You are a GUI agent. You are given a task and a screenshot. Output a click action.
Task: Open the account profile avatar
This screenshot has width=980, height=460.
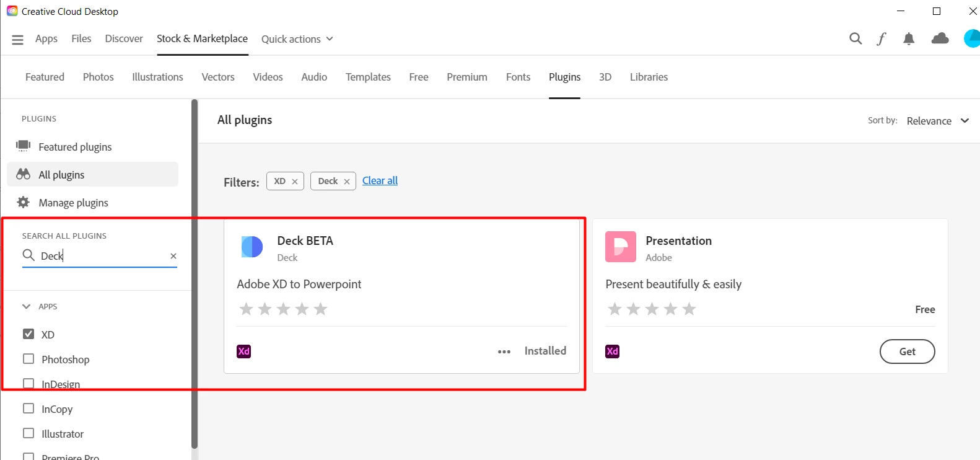972,38
